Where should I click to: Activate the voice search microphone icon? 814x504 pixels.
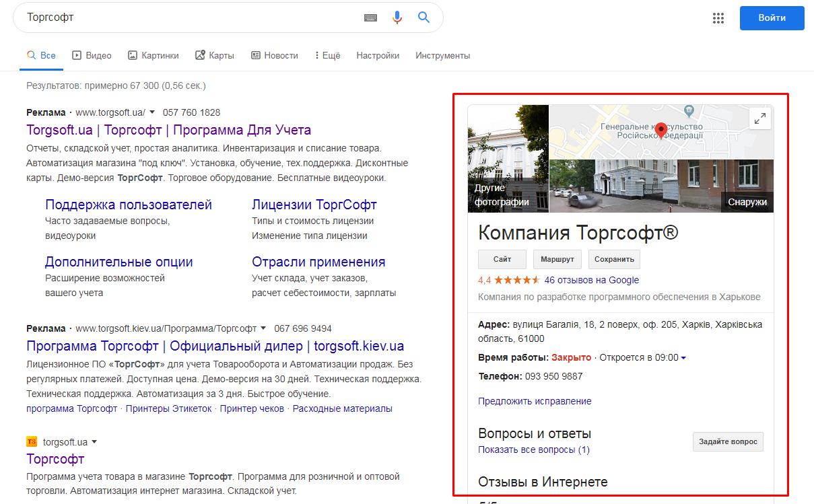(x=397, y=17)
